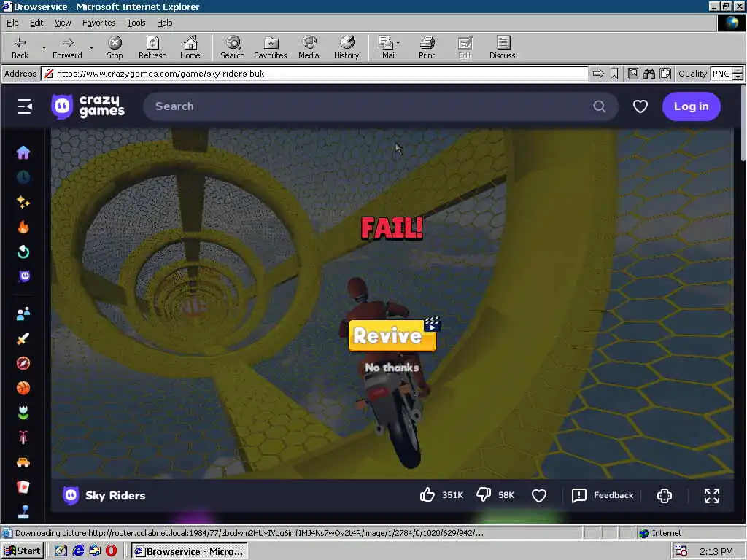747x560 pixels.
Task: Click the binoculars find icon
Action: tap(649, 74)
